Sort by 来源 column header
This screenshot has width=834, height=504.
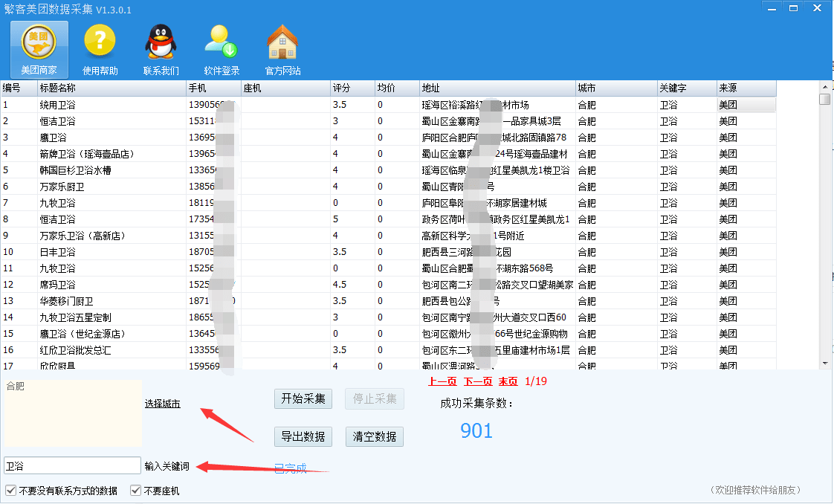click(x=747, y=88)
